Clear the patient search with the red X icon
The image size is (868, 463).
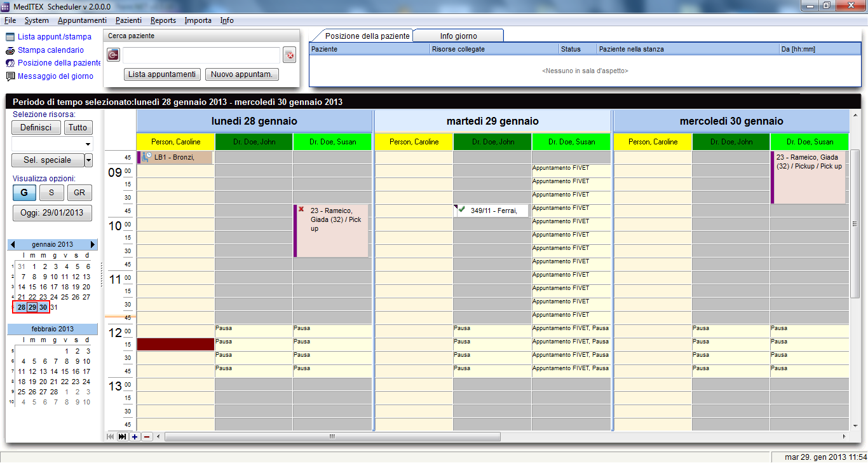coord(289,55)
